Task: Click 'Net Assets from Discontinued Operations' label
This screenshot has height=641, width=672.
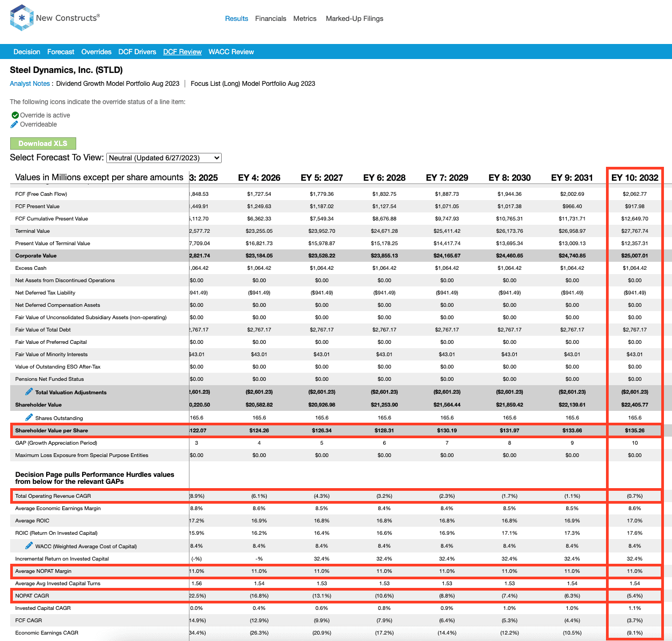Action: click(x=65, y=281)
